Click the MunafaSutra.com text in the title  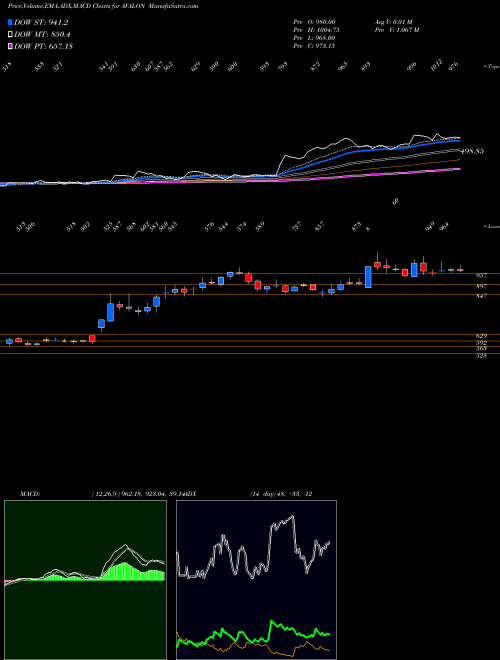click(x=174, y=6)
